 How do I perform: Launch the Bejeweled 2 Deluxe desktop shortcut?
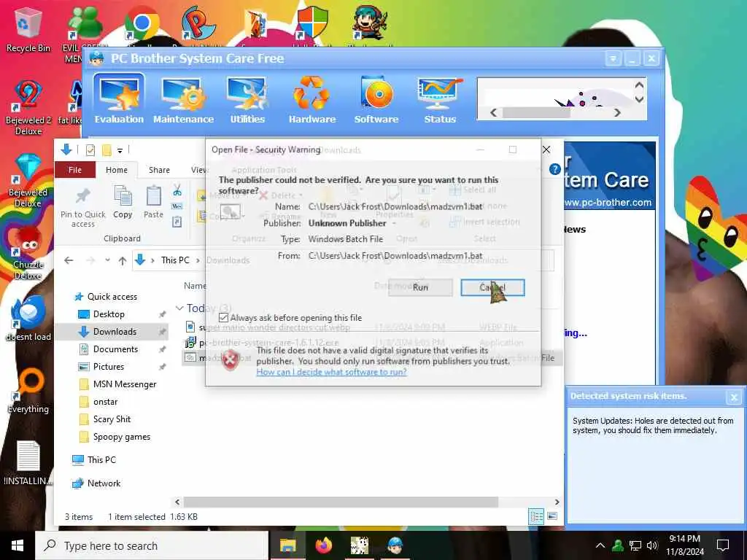[28, 108]
